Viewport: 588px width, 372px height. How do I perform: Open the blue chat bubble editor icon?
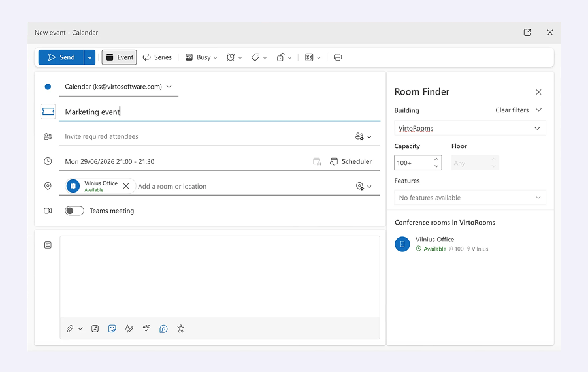163,328
